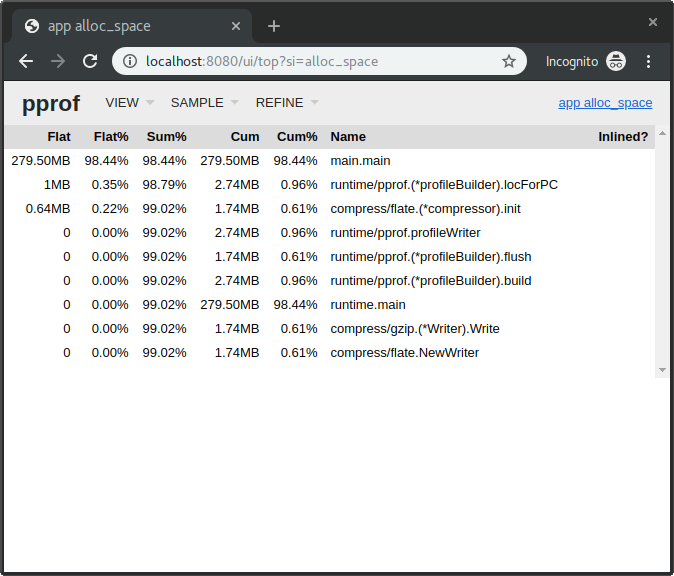Select the (*profileBuilder).flush row
The height and width of the screenshot is (576, 674).
[330, 257]
